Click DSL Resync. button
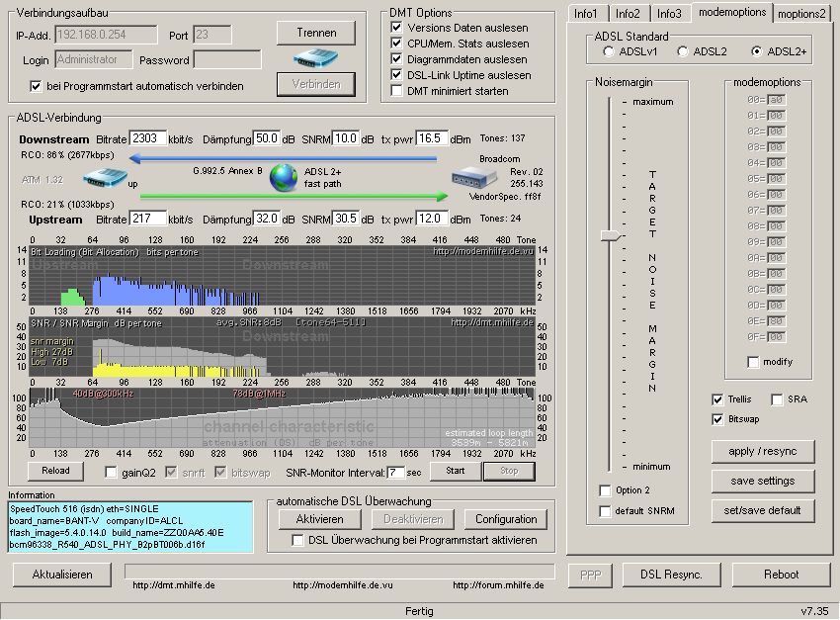The height and width of the screenshot is (620, 840). point(671,575)
